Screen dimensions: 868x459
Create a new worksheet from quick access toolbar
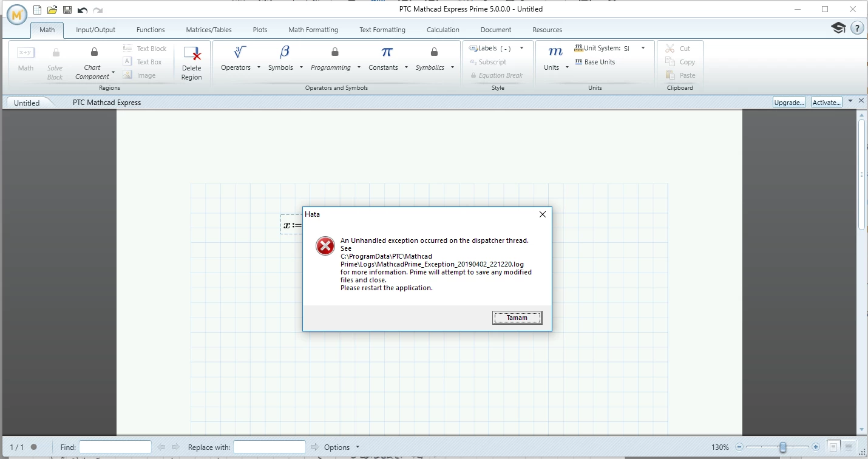point(38,10)
